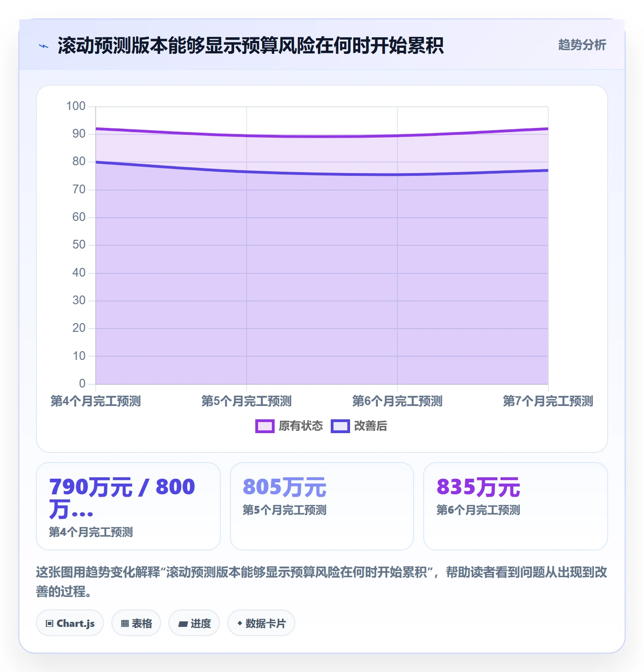Click the progress bar icon in 进度 tag
Screen dimensions: 644x672
183,624
